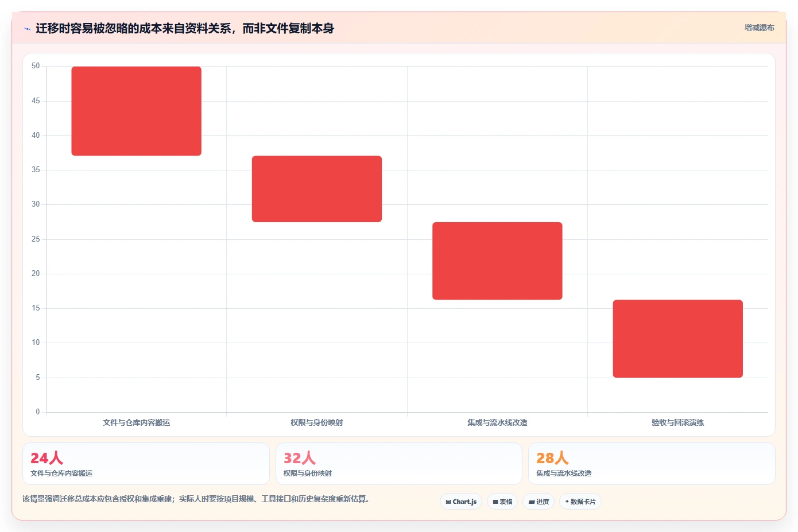The height and width of the screenshot is (532, 798).
Task: Click the y-axis value 50
Action: tap(36, 66)
